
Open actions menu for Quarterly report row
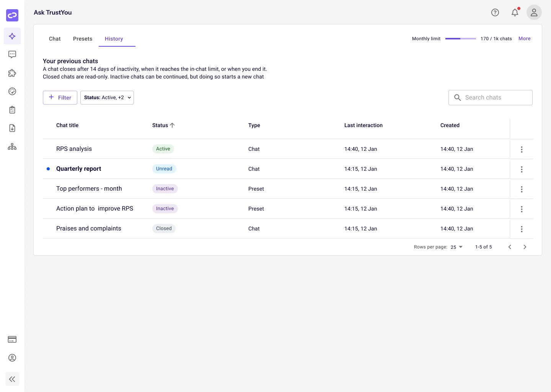pos(522,169)
